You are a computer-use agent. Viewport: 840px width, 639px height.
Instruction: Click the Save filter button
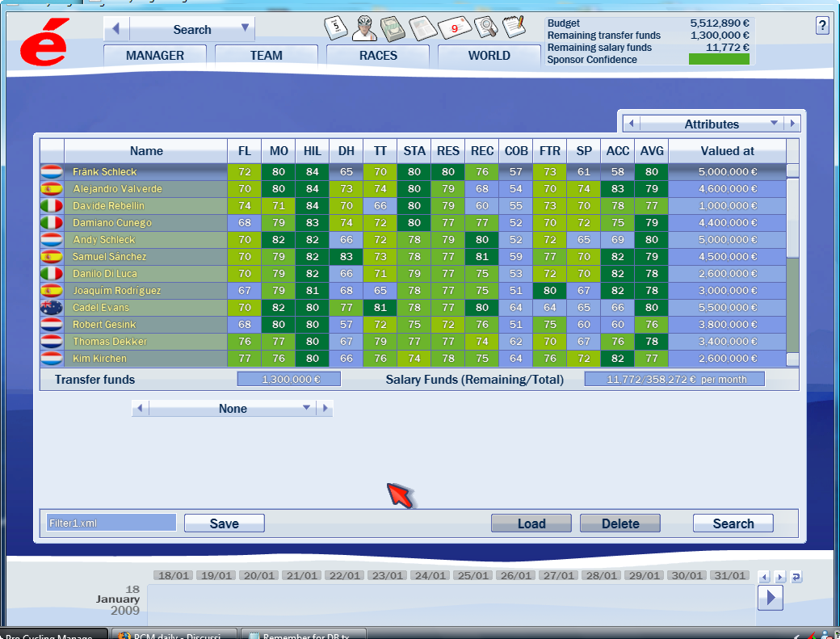pyautogui.click(x=224, y=523)
